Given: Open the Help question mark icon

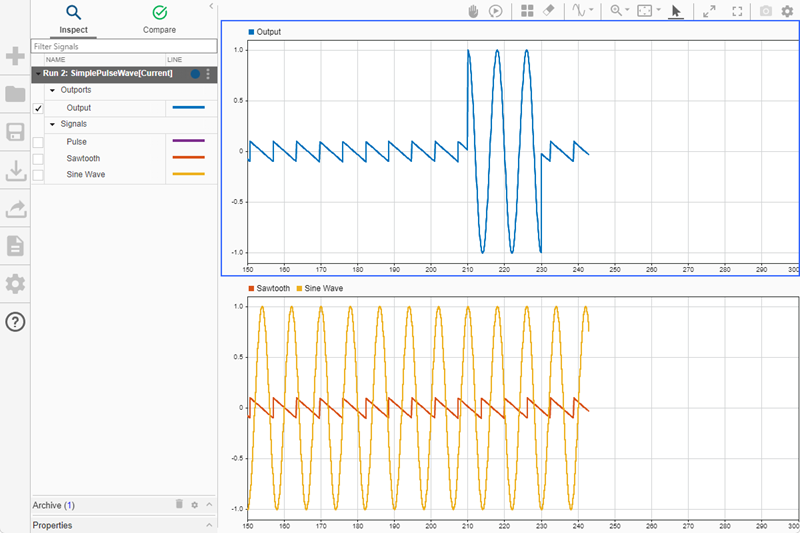Looking at the screenshot, I should pyautogui.click(x=15, y=322).
